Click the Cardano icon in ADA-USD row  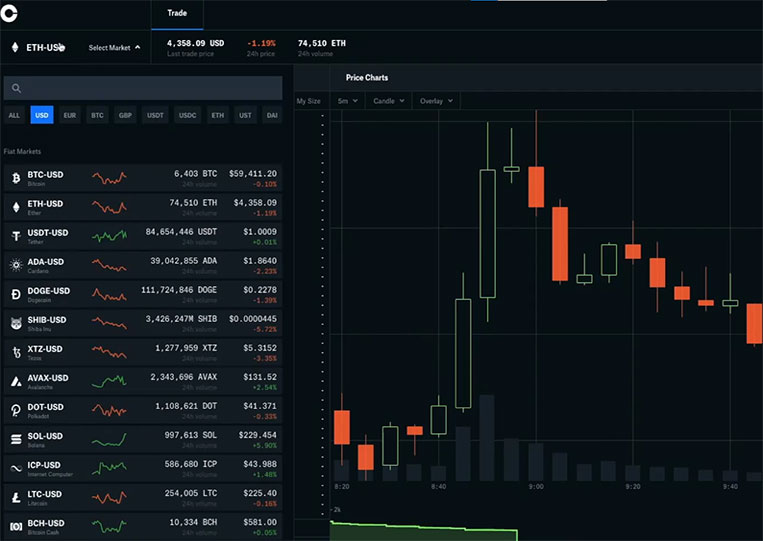16,265
